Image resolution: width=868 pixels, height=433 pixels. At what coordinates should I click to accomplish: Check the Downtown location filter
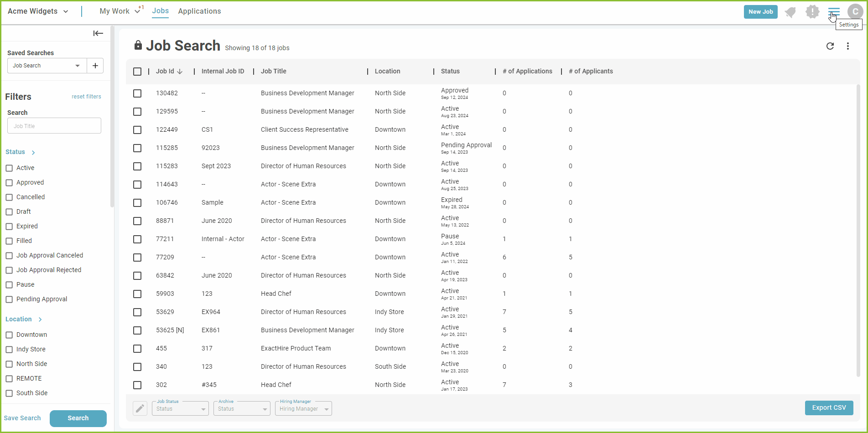point(9,335)
